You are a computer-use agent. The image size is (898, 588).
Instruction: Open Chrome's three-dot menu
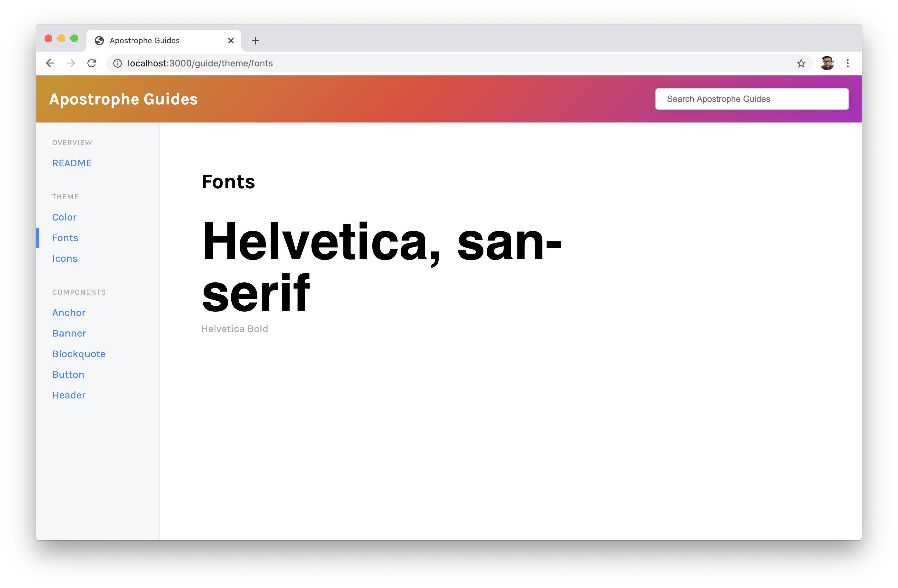847,64
